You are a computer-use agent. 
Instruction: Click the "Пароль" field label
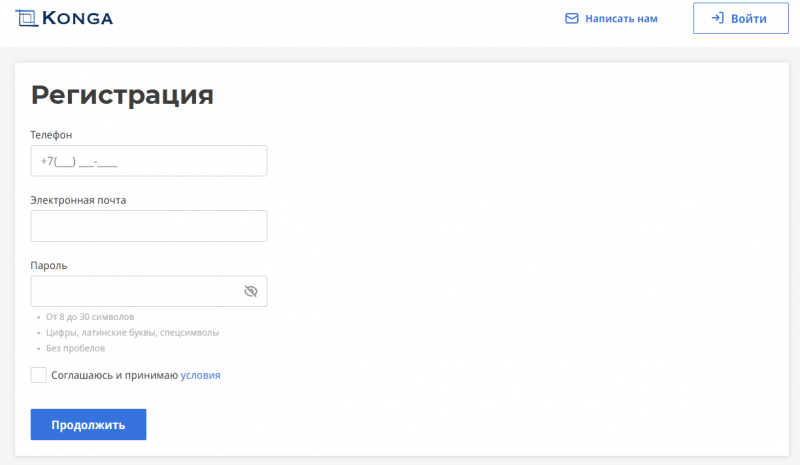click(49, 265)
